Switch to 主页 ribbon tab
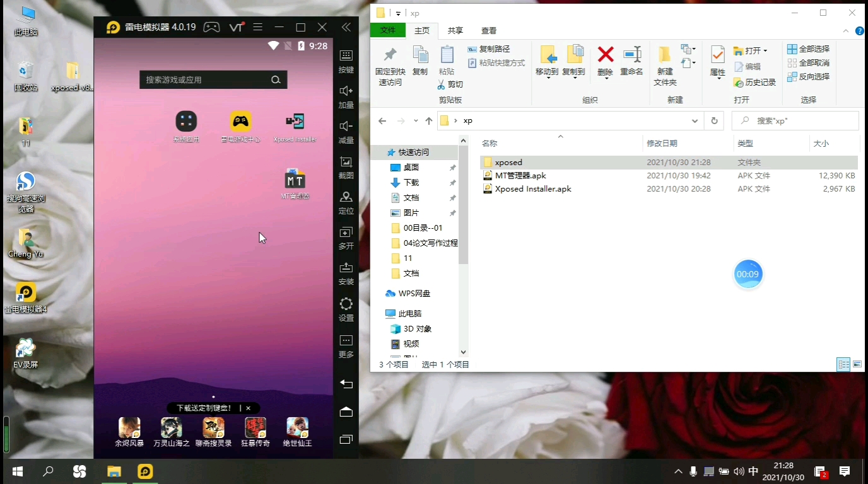 coord(422,30)
